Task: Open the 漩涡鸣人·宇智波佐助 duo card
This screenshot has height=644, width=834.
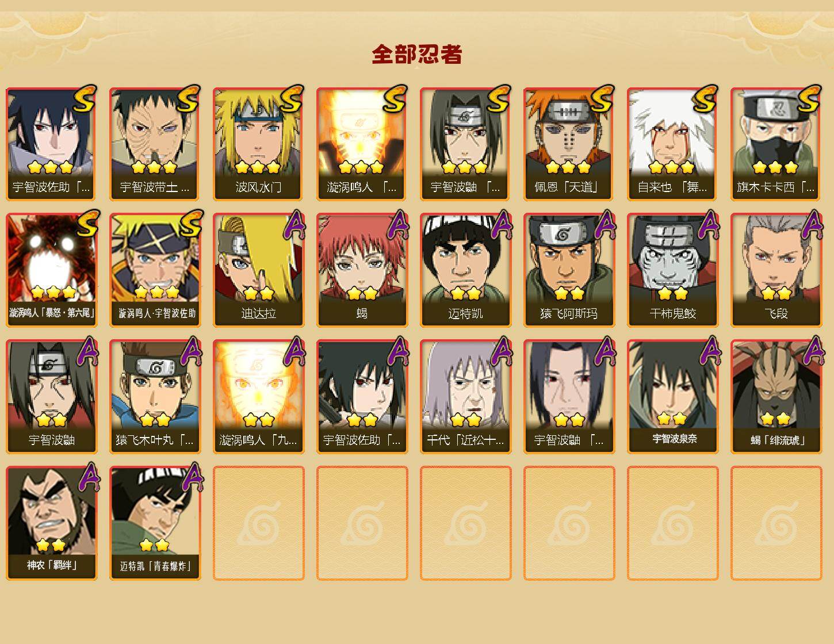Action: [155, 270]
